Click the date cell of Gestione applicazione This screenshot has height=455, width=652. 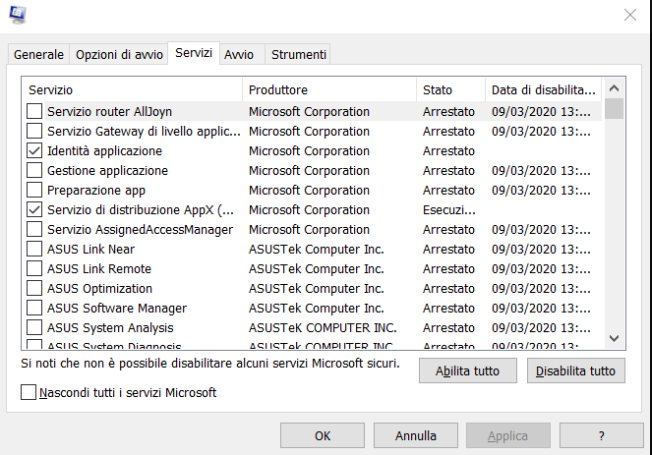(541, 171)
